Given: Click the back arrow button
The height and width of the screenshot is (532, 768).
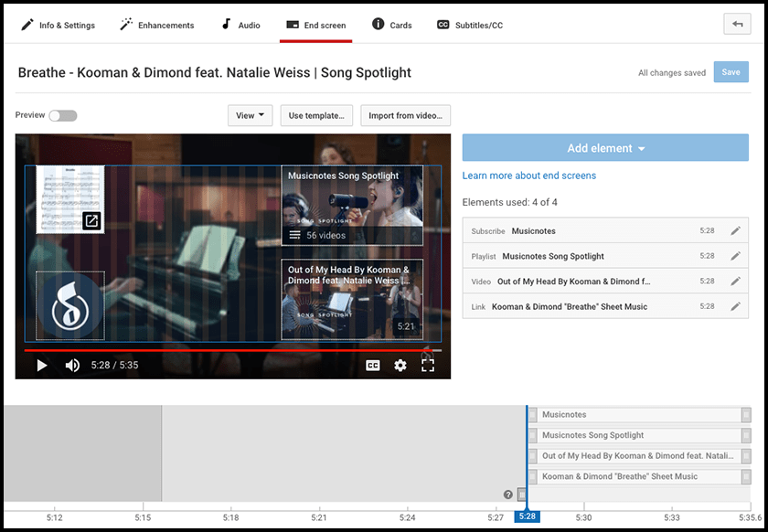Looking at the screenshot, I should pos(737,24).
